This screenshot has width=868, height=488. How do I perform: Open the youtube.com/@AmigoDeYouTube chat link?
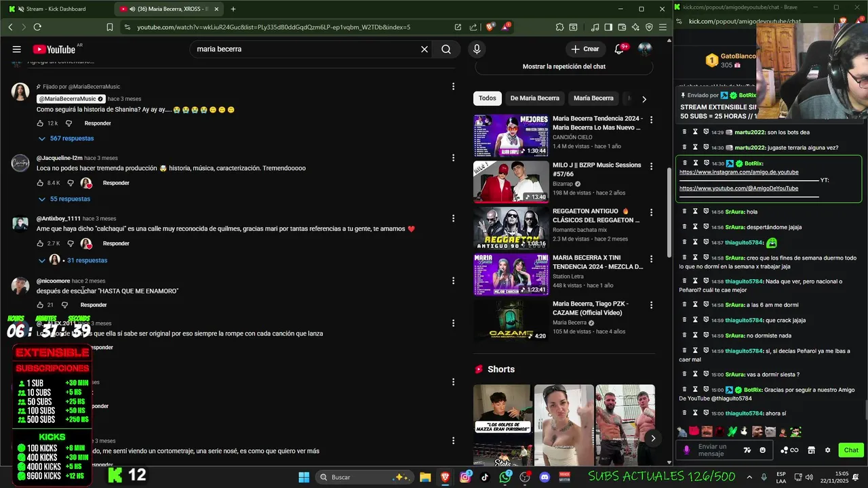(739, 188)
